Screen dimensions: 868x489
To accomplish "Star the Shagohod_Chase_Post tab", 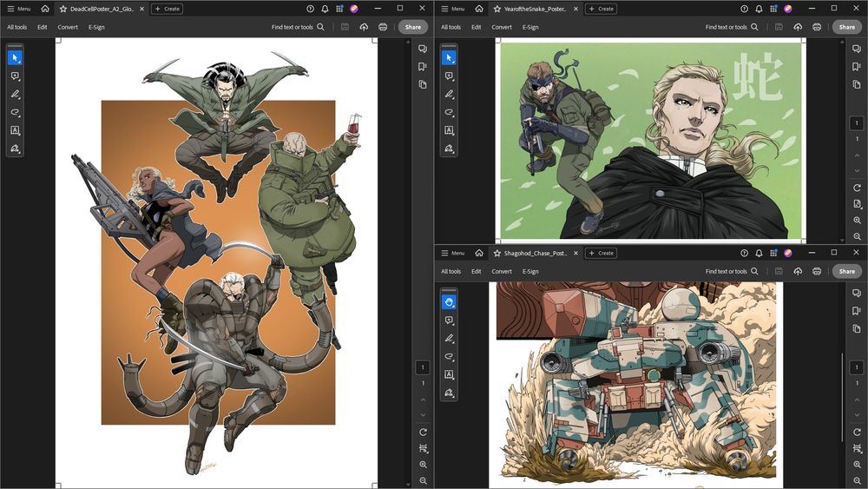I will pos(497,253).
